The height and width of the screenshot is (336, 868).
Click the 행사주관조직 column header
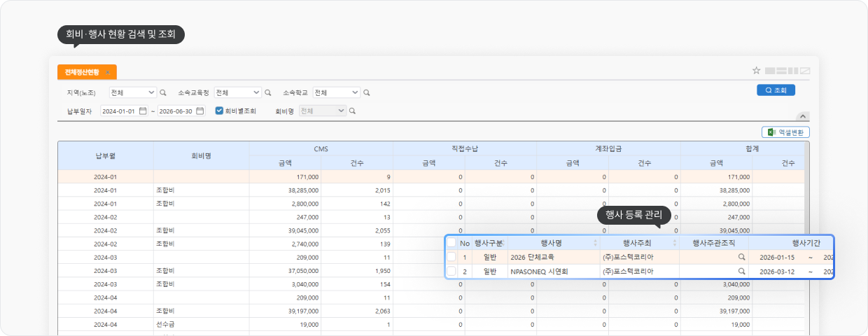click(x=713, y=243)
